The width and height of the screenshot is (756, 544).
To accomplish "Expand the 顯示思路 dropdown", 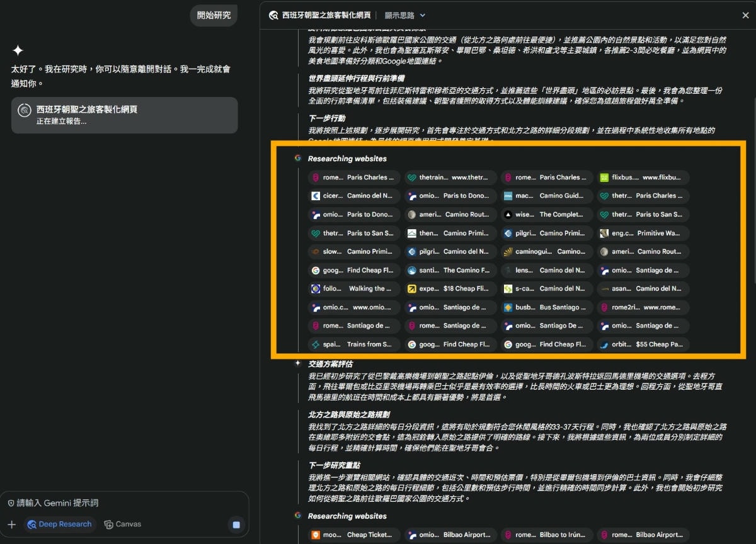I will pyautogui.click(x=405, y=15).
